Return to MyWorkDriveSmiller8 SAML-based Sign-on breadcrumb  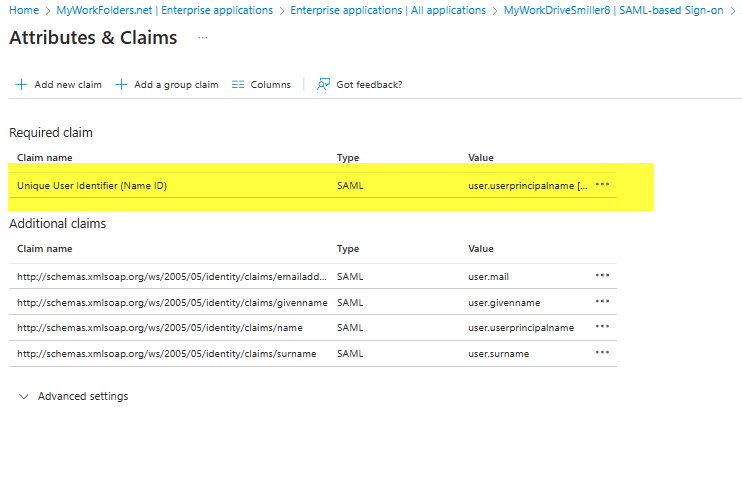pyautogui.click(x=613, y=10)
